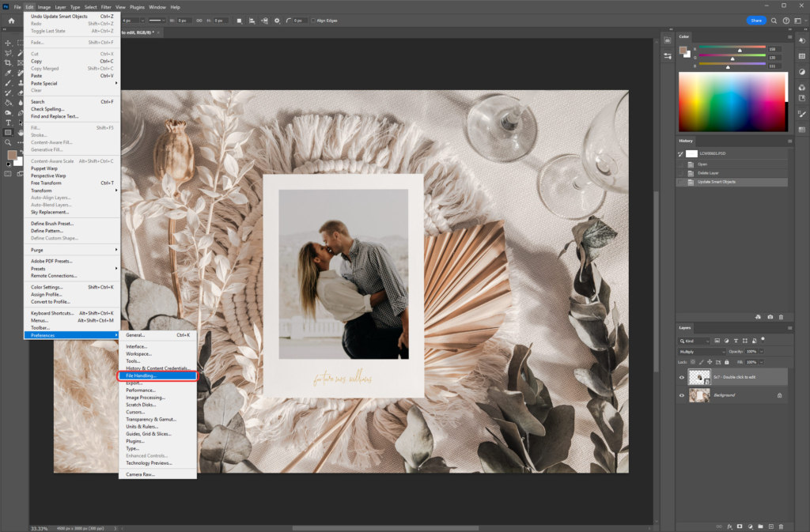Open the History panel's Create new snapshot icon
This screenshot has width=810, height=532.
770,317
